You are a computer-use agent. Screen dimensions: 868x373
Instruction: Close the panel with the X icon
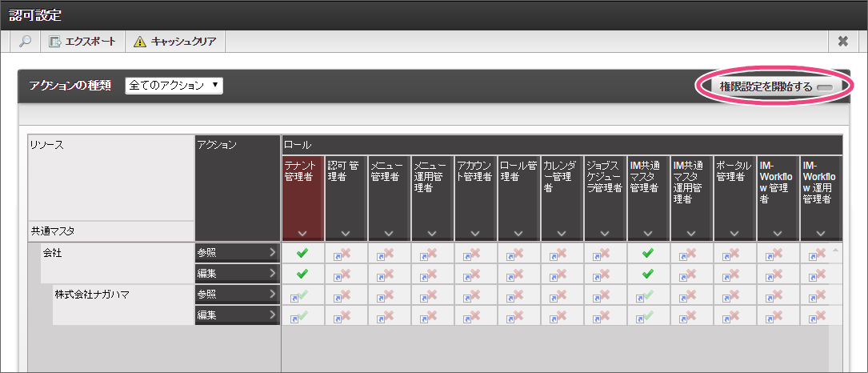[842, 42]
